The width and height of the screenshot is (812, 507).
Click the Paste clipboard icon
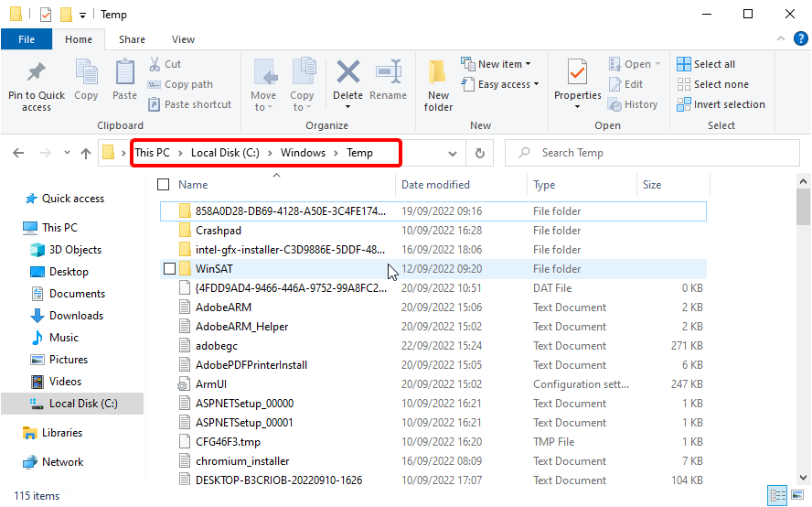tap(124, 71)
